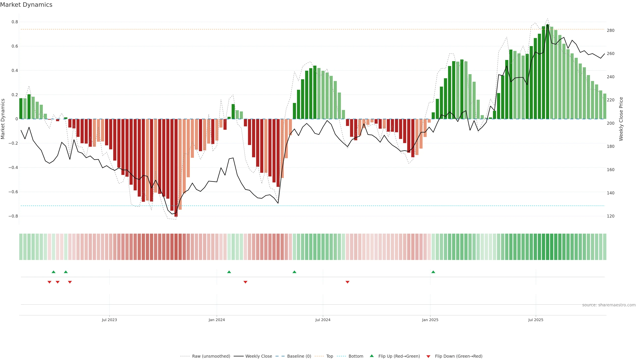
Task: Click the Market Dynamics chart title
Action: tap(26, 5)
